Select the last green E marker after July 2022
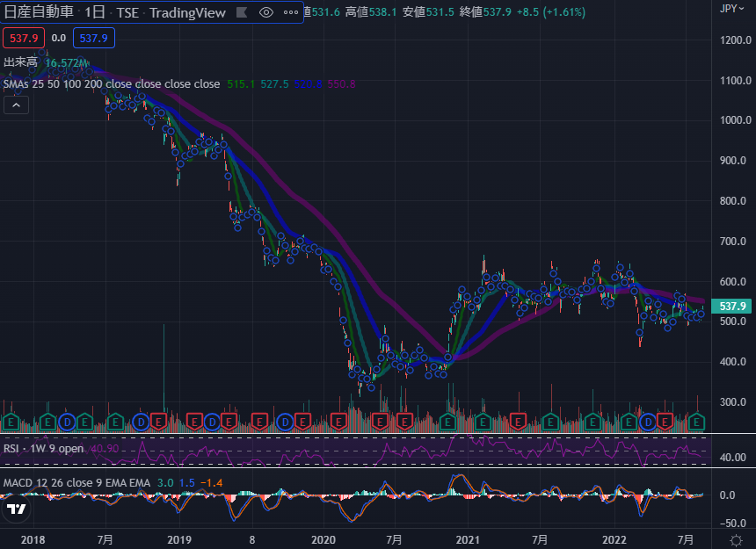 (x=696, y=423)
